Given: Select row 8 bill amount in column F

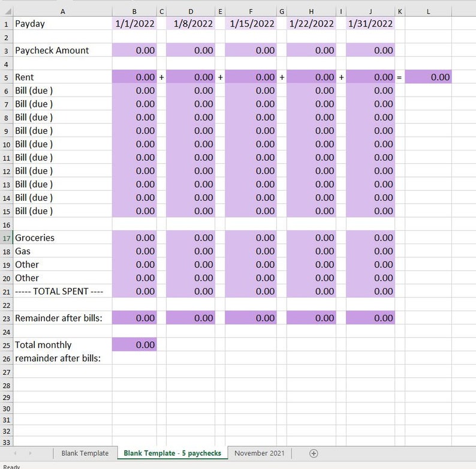Looking at the screenshot, I should point(251,118).
